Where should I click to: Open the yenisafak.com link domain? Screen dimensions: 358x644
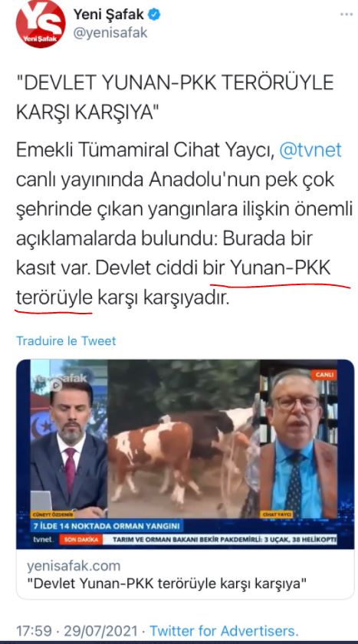click(x=74, y=566)
